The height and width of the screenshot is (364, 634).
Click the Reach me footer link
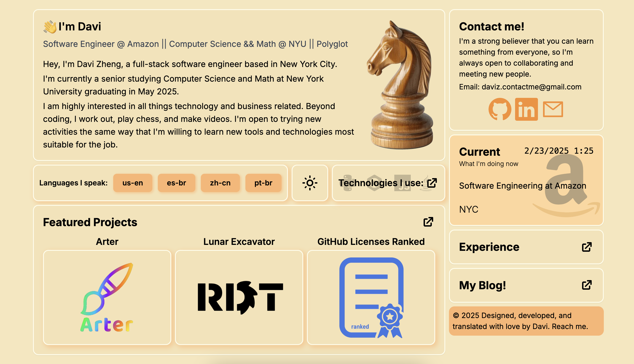tap(570, 327)
